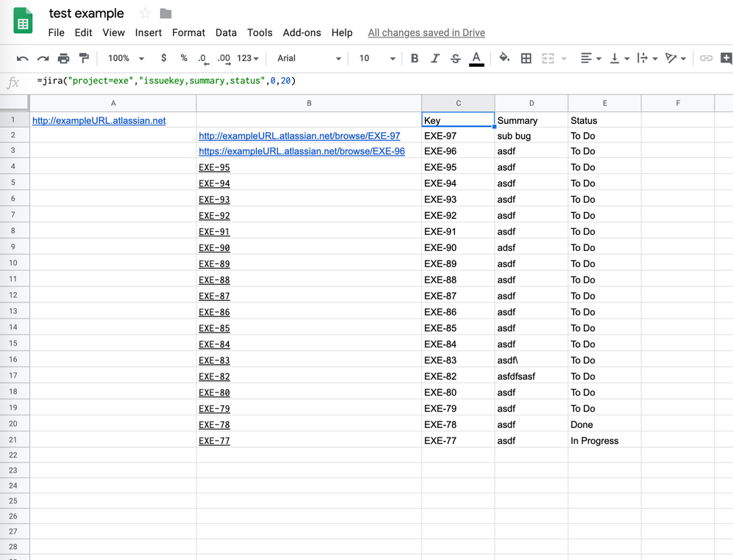This screenshot has width=733, height=560.
Task: Click the Borders icon
Action: point(526,58)
